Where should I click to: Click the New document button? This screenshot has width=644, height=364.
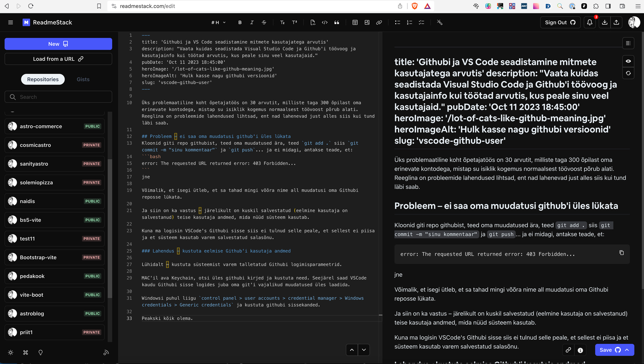tap(58, 44)
